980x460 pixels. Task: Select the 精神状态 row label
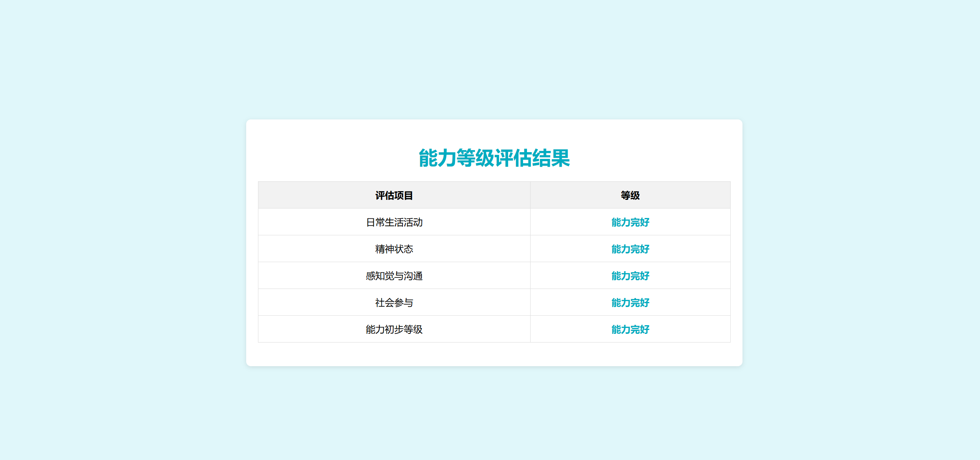[x=394, y=249]
